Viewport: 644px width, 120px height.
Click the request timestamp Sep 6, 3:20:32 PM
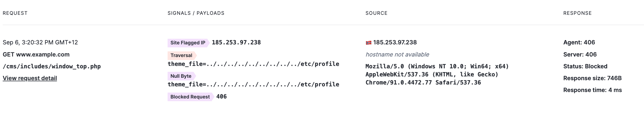pyautogui.click(x=40, y=43)
